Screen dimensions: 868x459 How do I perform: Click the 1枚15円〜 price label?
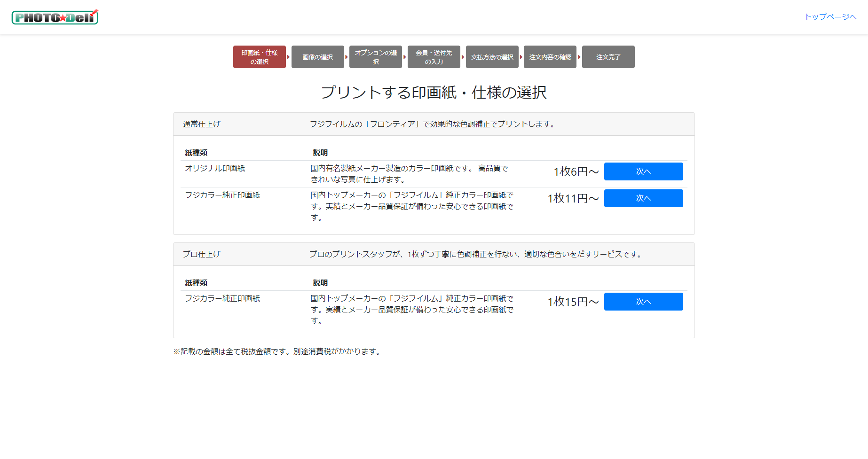[573, 302]
